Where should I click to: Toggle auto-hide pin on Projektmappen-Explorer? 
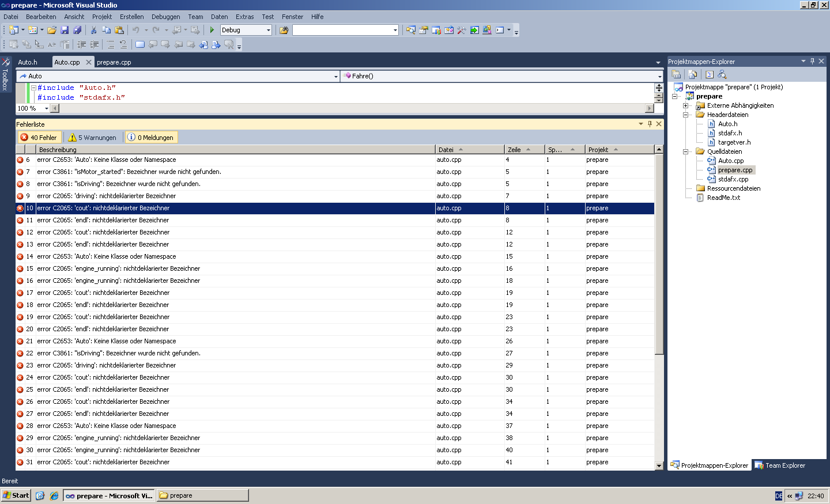pos(812,61)
